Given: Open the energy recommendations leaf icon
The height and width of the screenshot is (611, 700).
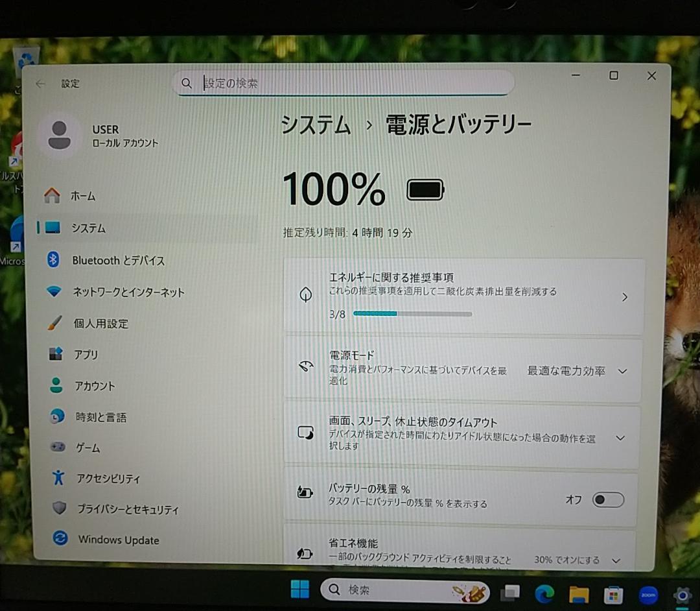Looking at the screenshot, I should click(305, 296).
